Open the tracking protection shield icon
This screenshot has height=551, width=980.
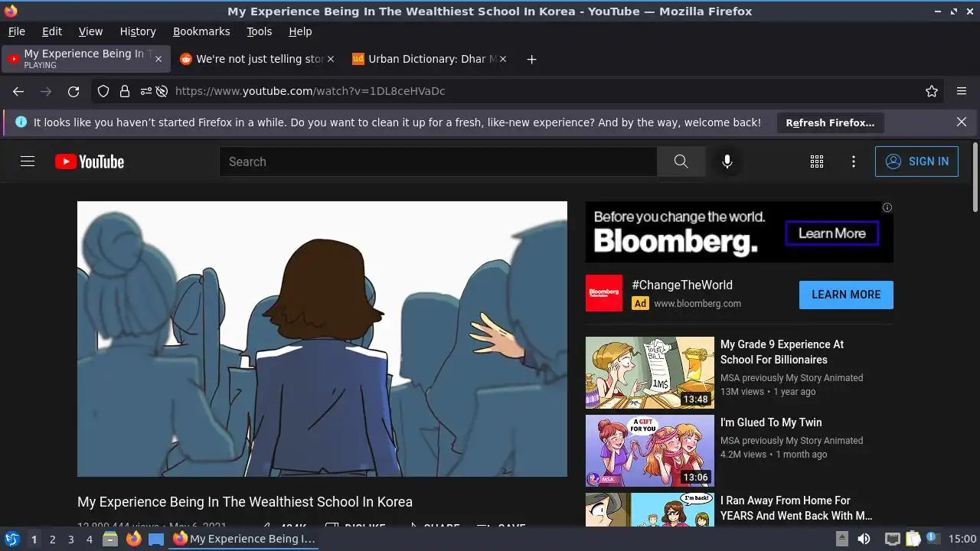click(x=103, y=91)
